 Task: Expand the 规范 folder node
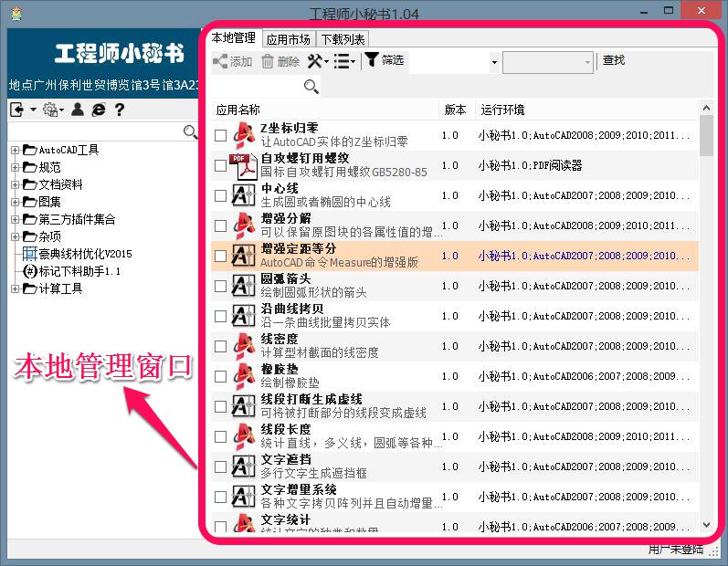click(15, 167)
